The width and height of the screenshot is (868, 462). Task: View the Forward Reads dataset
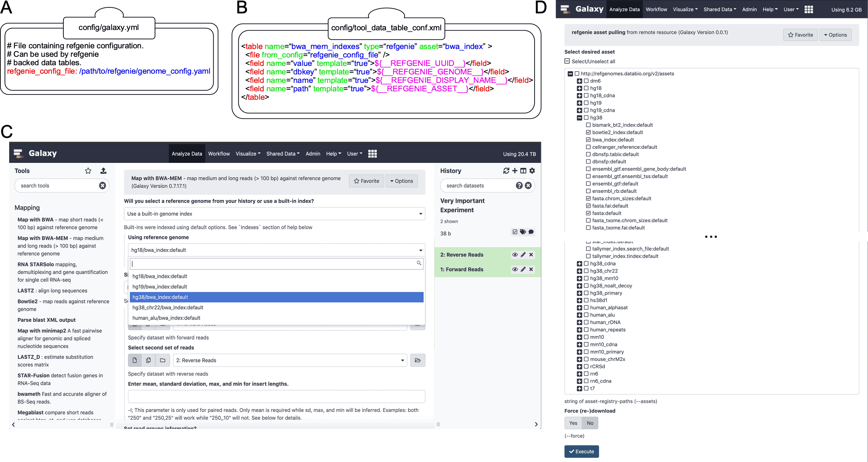coord(515,269)
